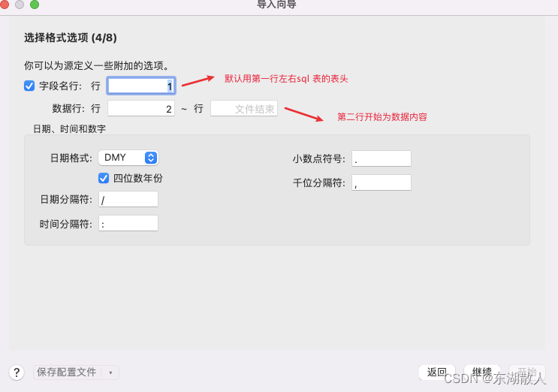Click the gray minimize window button
The width and height of the screenshot is (558, 392).
(20, 4)
